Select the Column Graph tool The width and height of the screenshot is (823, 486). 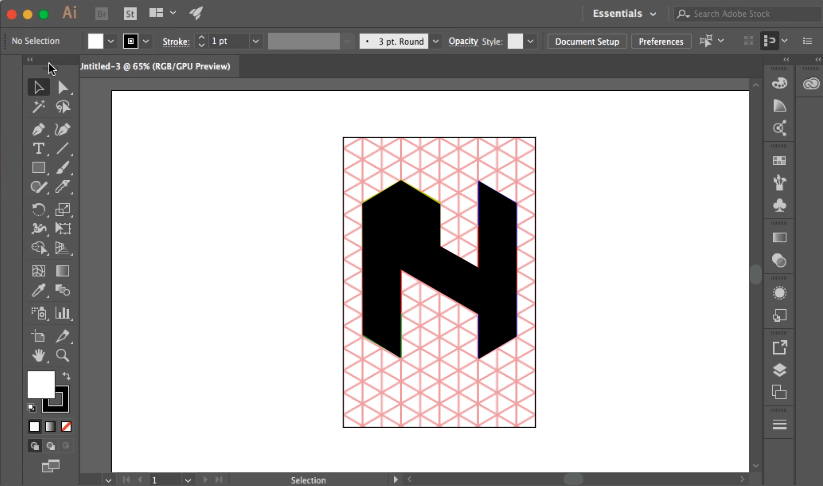pos(63,313)
